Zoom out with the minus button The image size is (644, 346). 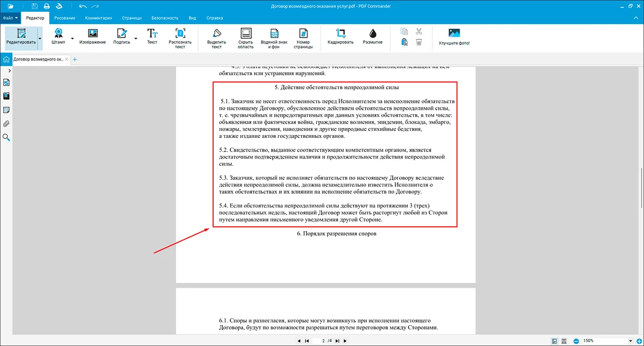click(576, 341)
